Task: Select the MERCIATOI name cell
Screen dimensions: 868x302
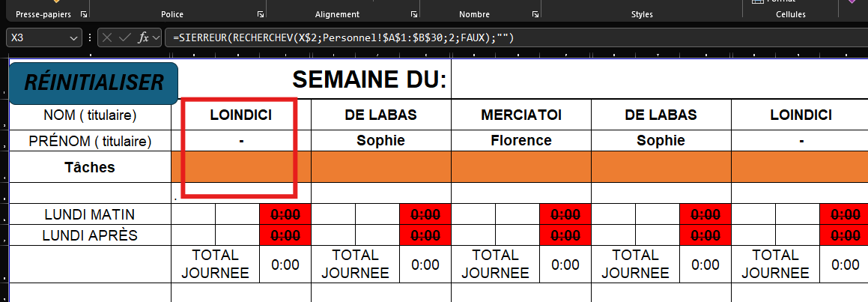Action: (x=521, y=115)
